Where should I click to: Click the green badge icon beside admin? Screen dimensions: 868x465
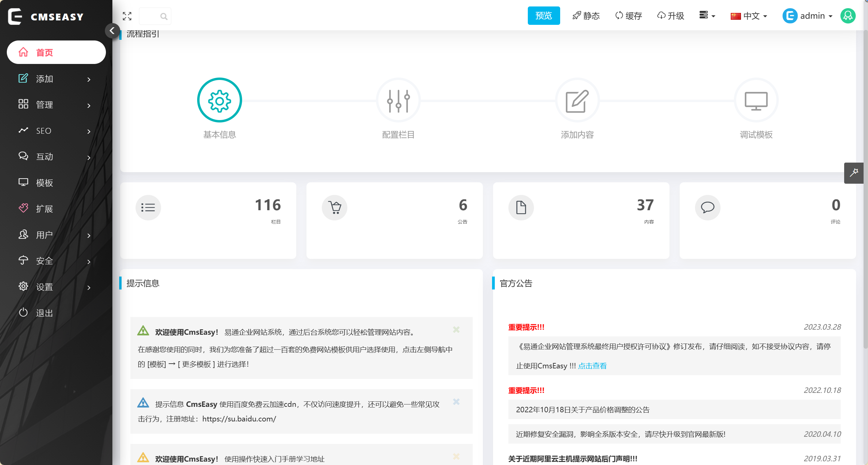pyautogui.click(x=848, y=16)
